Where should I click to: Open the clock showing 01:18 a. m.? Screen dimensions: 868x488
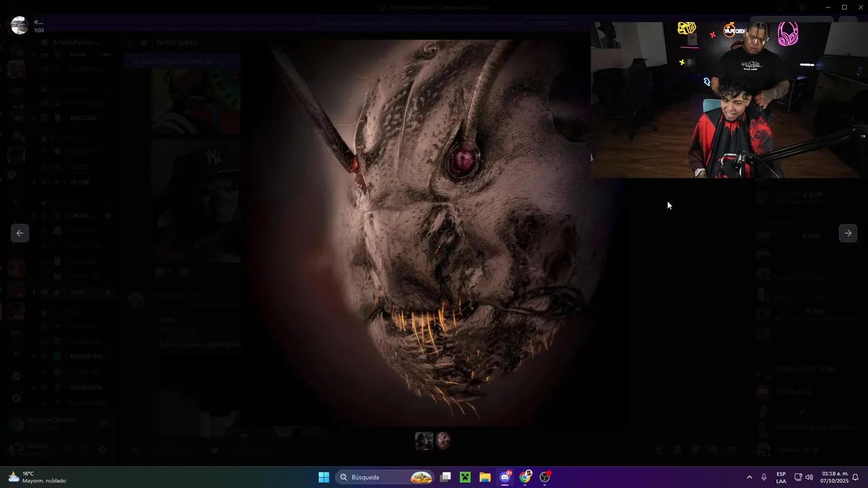point(835,477)
